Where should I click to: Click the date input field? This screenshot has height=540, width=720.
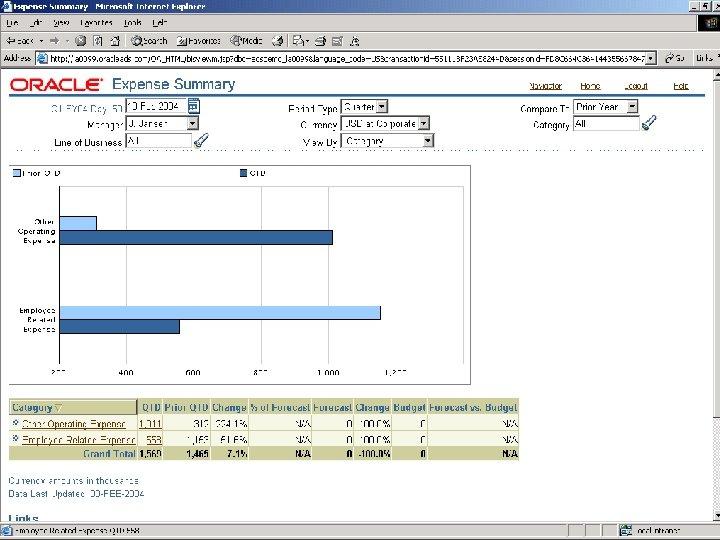coord(156,106)
